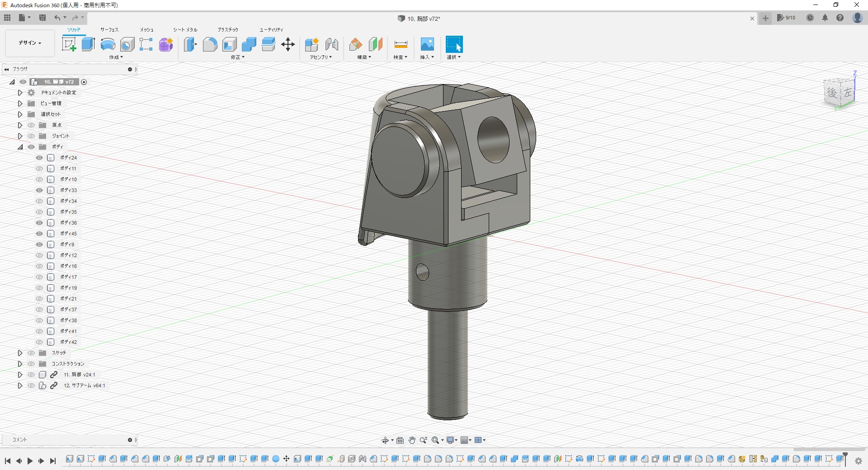Toggle visibility of the スケッチ folder
868x470 pixels.
click(31, 353)
